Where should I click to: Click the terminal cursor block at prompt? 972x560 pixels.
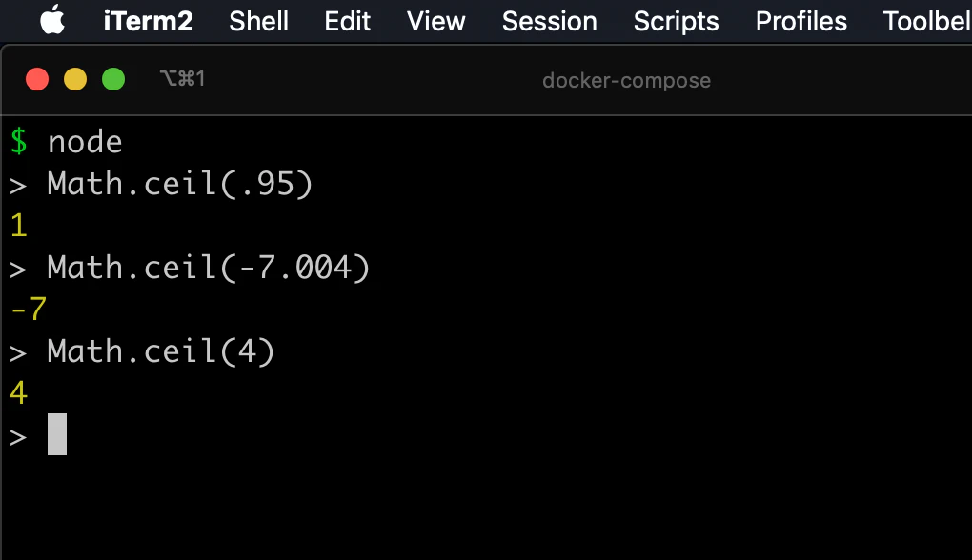pyautogui.click(x=57, y=434)
